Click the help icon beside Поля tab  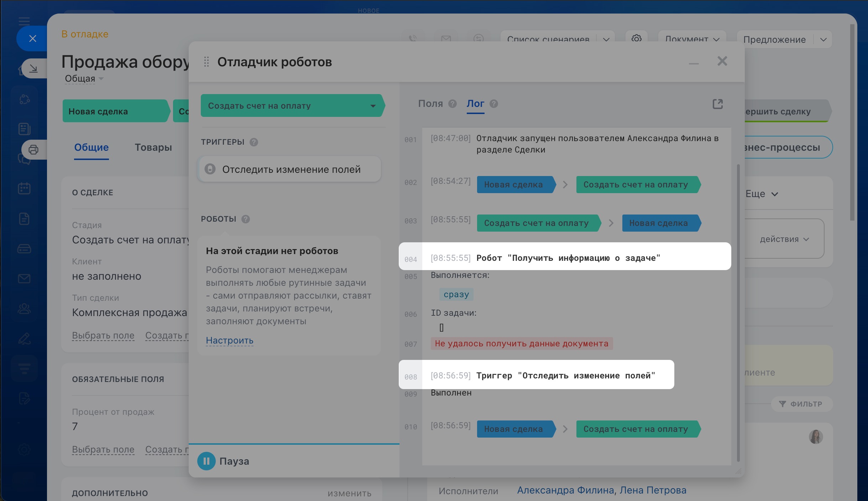(452, 104)
